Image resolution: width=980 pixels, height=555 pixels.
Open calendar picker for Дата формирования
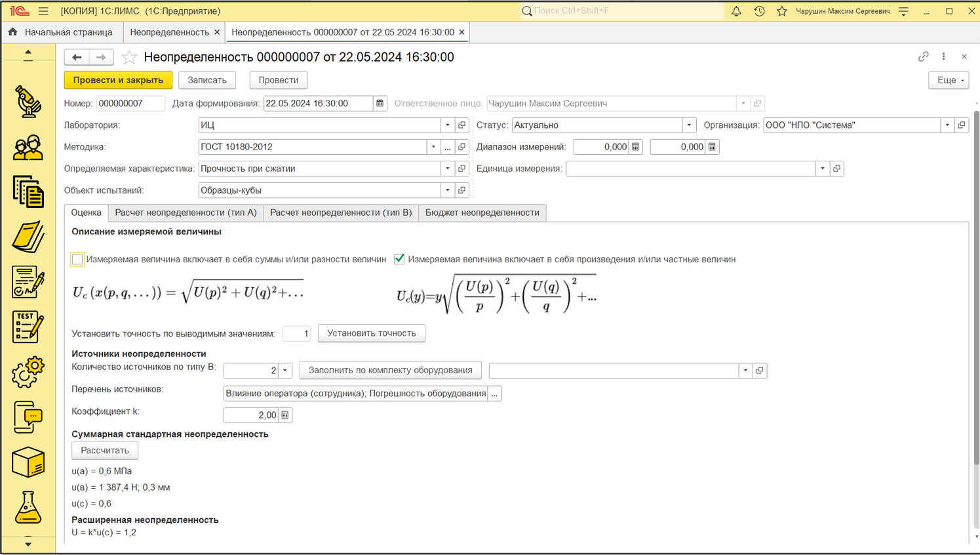pyautogui.click(x=380, y=104)
